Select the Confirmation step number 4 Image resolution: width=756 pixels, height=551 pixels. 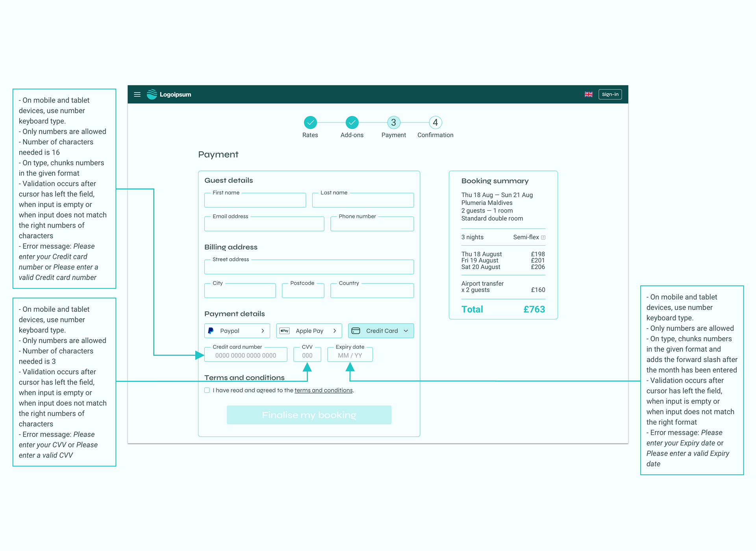pos(435,122)
